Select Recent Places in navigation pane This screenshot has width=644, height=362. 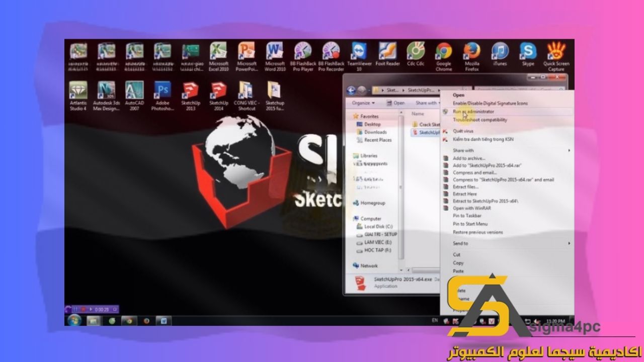click(x=374, y=140)
